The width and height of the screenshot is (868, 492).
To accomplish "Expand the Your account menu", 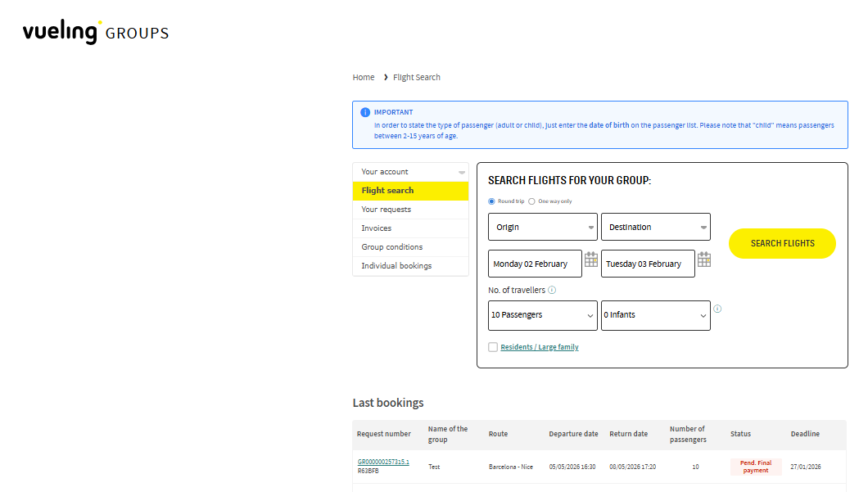I will pos(410,172).
